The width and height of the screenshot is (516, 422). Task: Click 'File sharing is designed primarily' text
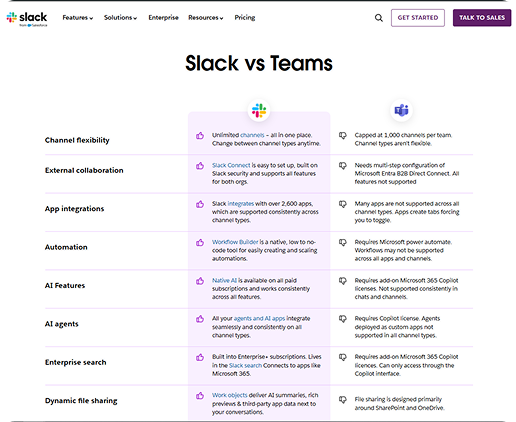tap(398, 399)
